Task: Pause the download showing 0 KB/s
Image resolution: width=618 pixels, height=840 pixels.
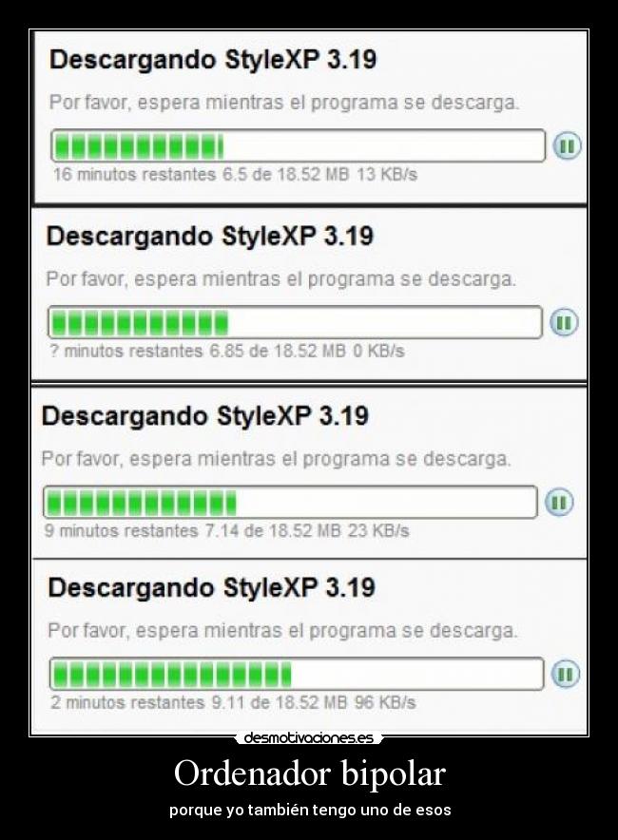Action: tap(564, 322)
